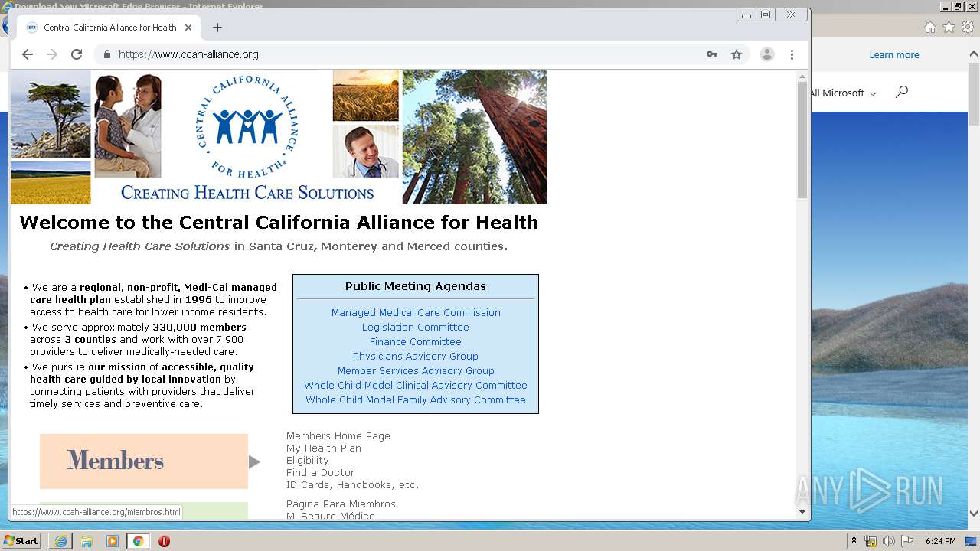Click the red Opera-style taskbar icon
The height and width of the screenshot is (551, 980).
(x=164, y=541)
